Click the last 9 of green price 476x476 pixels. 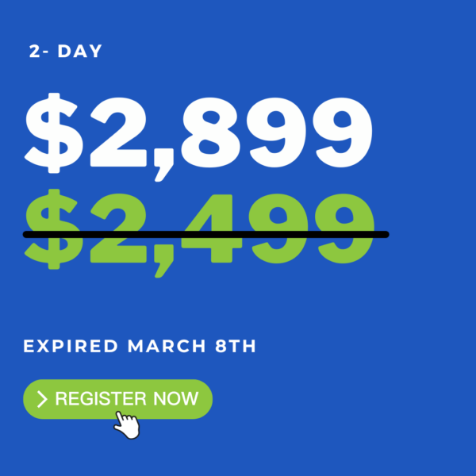pos(344,228)
